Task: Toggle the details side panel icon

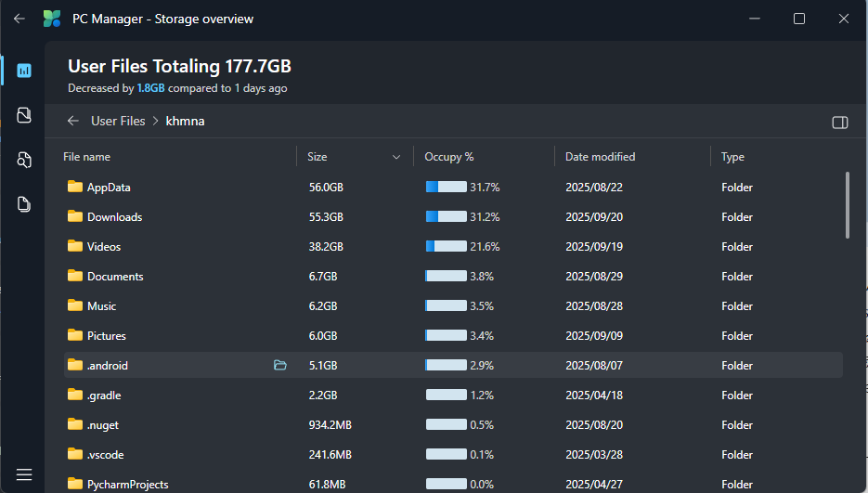Action: coord(840,122)
